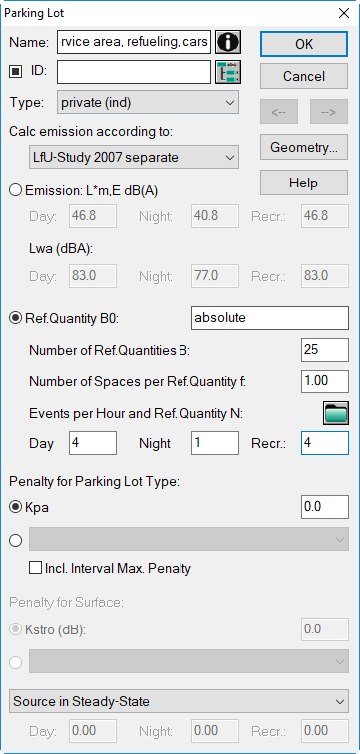Click the Number of Spaces per Ref.Quantity field
This screenshot has width=360, height=754.
(325, 381)
